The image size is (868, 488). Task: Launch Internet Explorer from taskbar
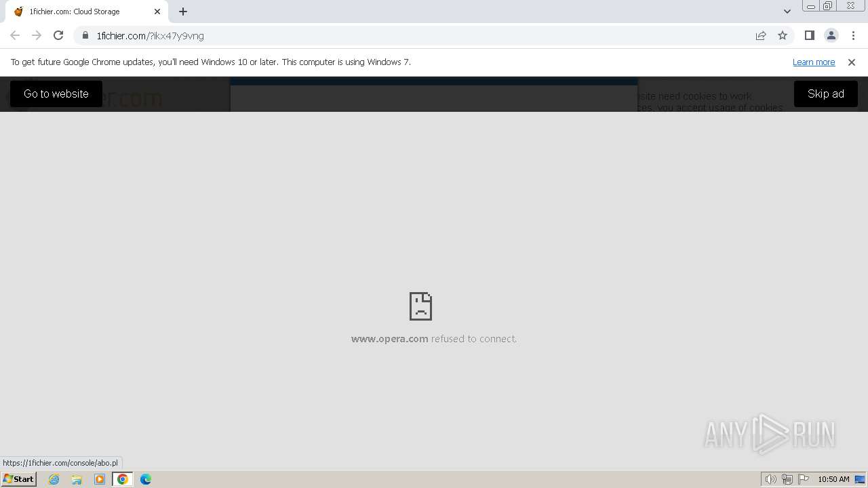click(54, 479)
